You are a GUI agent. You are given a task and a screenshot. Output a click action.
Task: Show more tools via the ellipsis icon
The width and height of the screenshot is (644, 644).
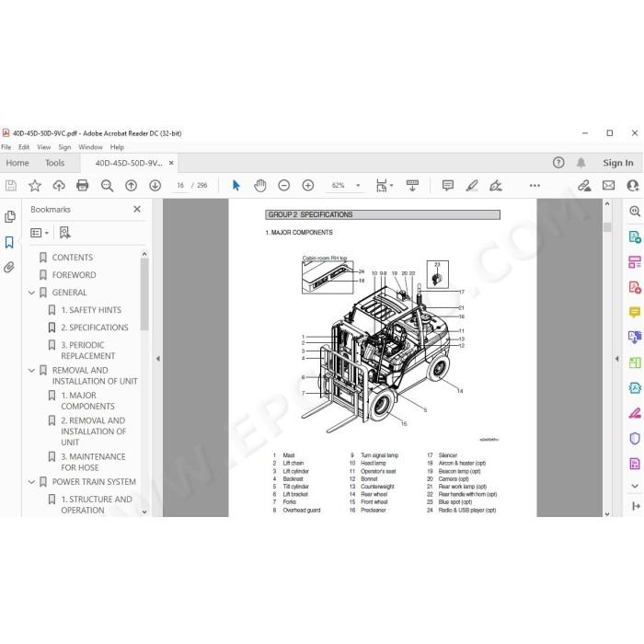(x=535, y=186)
